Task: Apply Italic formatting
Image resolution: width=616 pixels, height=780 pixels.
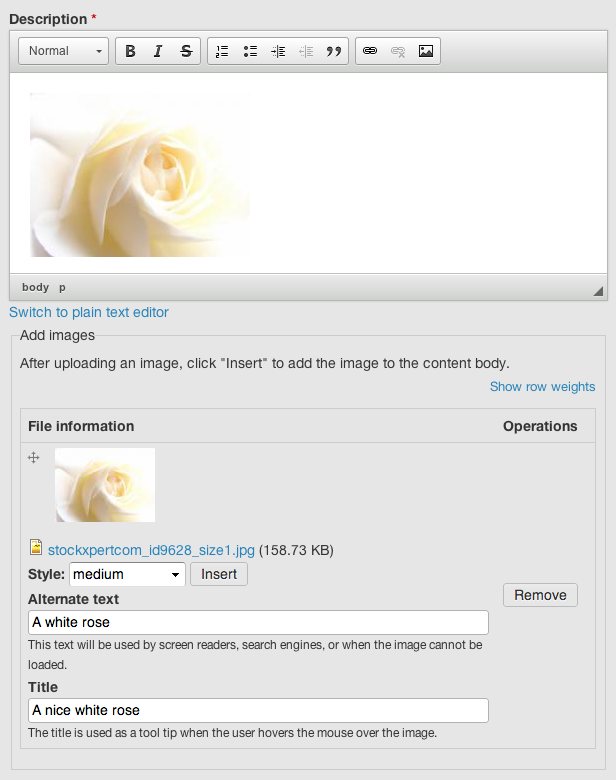Action: (x=158, y=51)
